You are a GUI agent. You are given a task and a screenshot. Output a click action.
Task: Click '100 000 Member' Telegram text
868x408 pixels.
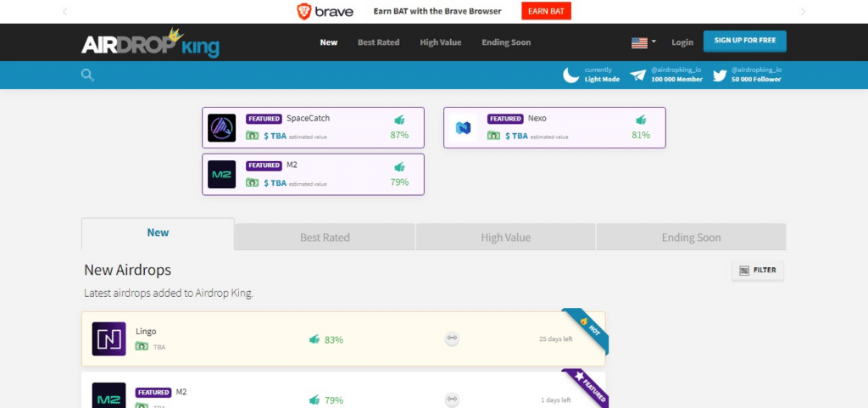point(677,79)
